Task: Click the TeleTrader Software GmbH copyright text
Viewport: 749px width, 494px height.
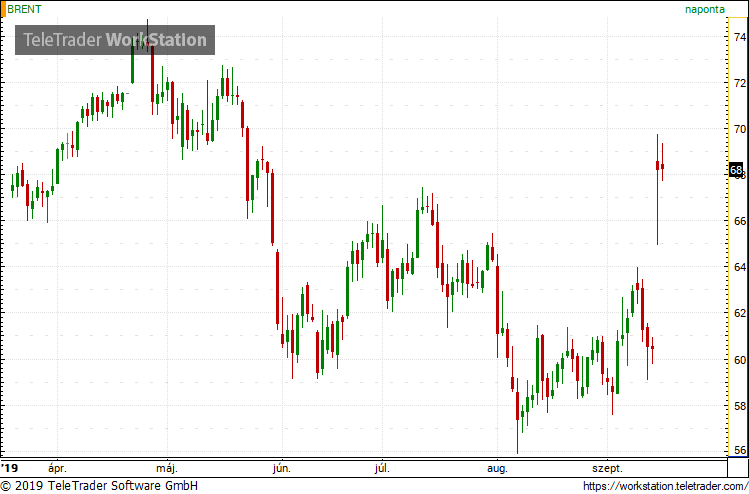Action: click(98, 486)
